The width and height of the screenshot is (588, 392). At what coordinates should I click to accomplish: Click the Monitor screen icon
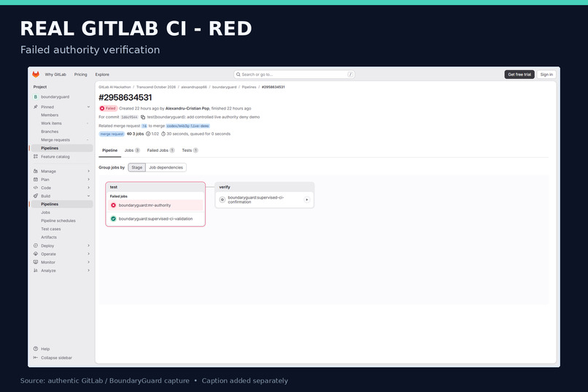pos(36,262)
